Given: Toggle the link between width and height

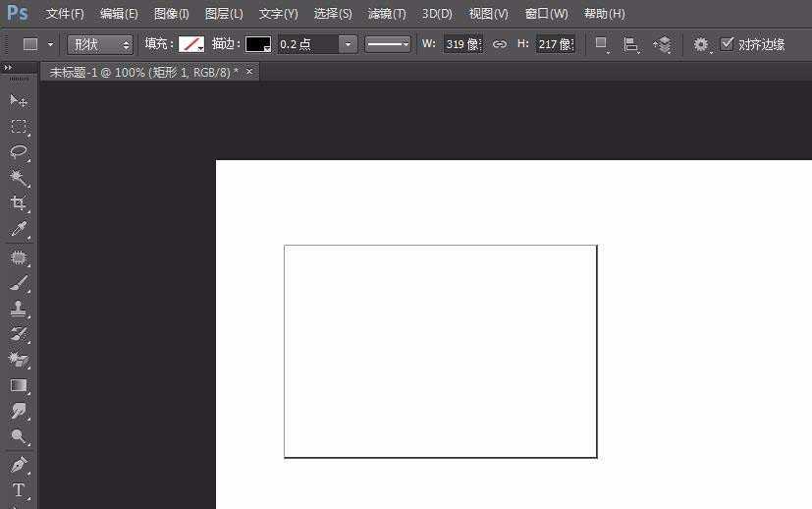Looking at the screenshot, I should 500,44.
